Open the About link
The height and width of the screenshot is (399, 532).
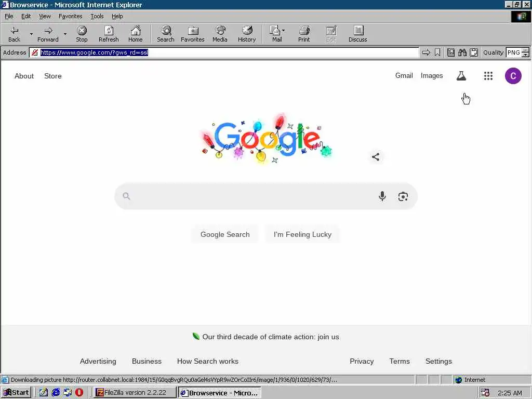tap(24, 76)
